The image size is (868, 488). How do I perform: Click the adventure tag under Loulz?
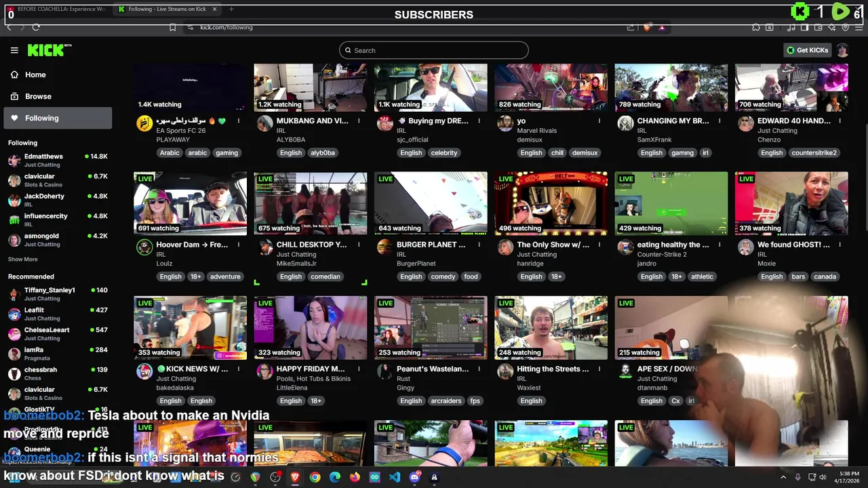coord(225,277)
